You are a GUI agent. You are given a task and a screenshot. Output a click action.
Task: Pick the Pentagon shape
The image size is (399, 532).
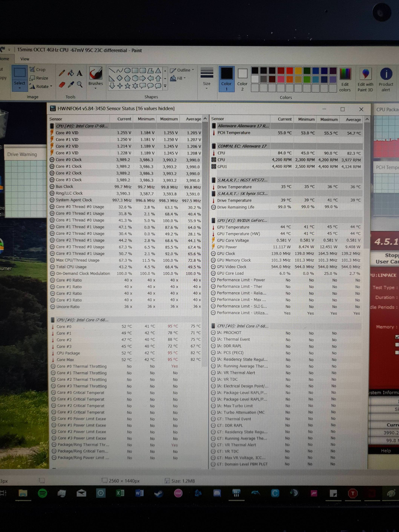127,78
